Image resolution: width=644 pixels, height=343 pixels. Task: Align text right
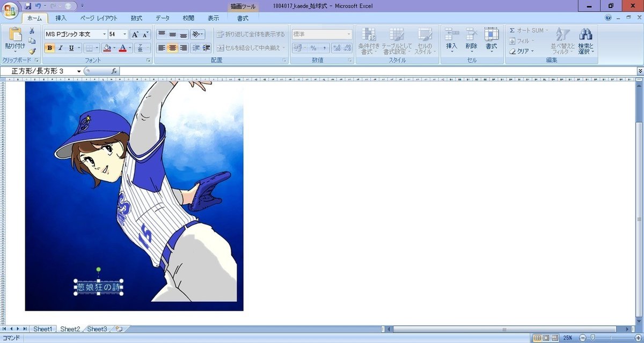point(184,48)
